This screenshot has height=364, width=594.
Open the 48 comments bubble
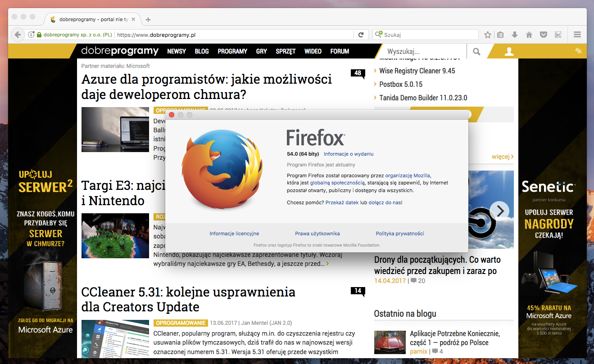tap(358, 74)
